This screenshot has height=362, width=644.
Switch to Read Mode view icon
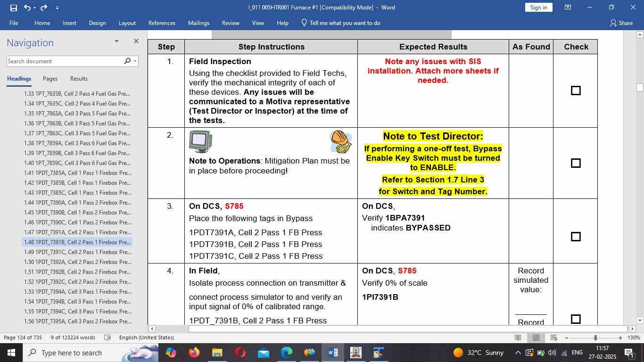click(x=518, y=337)
